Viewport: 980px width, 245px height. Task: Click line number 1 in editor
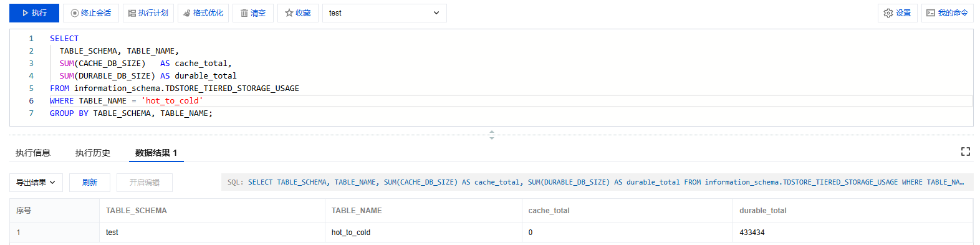click(31, 39)
